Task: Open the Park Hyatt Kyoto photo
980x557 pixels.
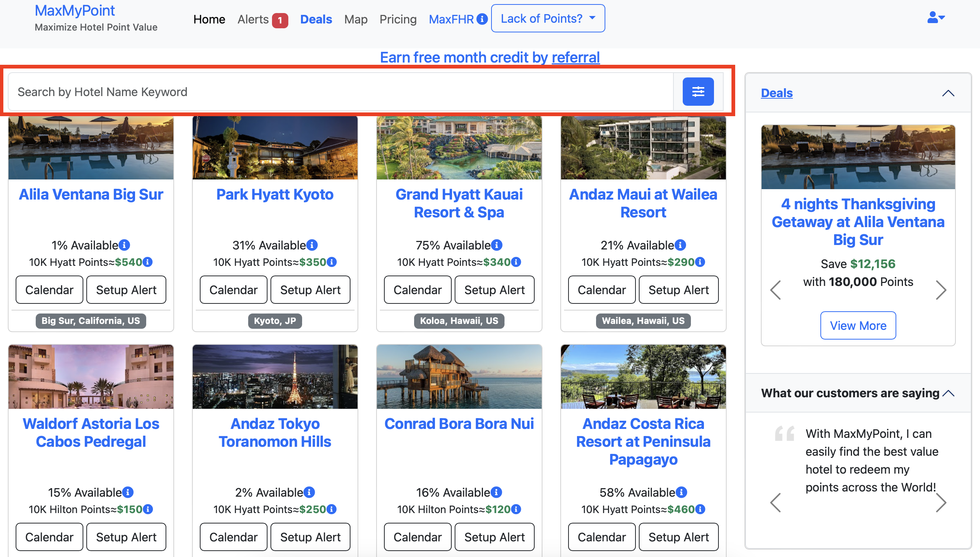Action: click(275, 148)
